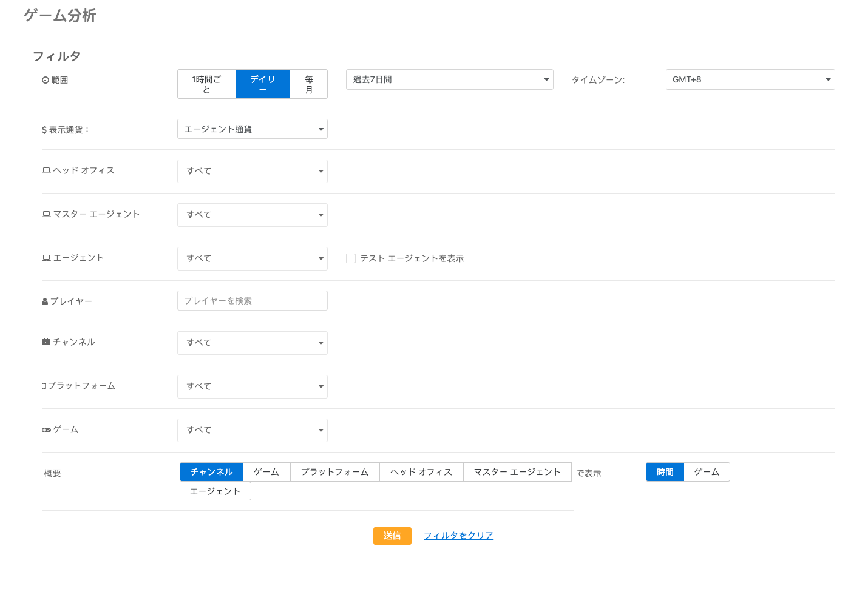This screenshot has height=589, width=868.
Task: Click the プレイヤーを検索 input field
Action: pos(252,301)
